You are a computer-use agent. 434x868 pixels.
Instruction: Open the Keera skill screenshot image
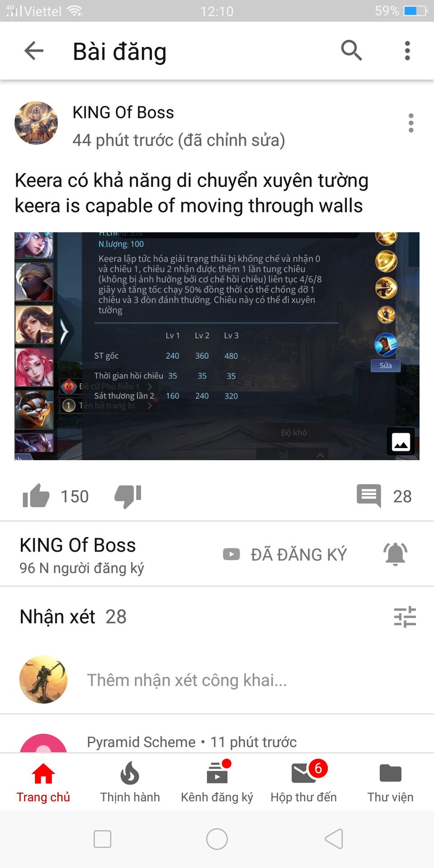click(x=217, y=346)
